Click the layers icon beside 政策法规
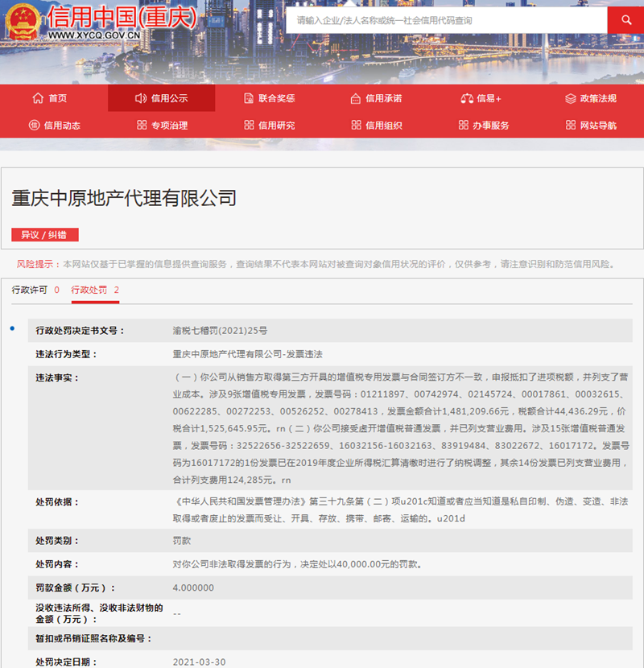The height and width of the screenshot is (668, 644). [570, 98]
